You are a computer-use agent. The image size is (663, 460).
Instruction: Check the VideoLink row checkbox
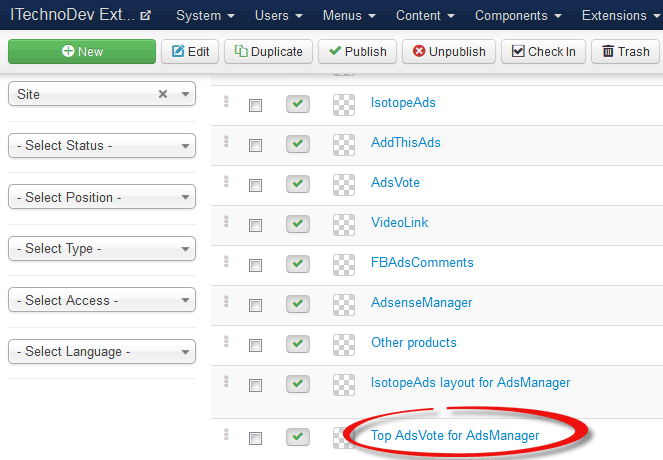(255, 225)
